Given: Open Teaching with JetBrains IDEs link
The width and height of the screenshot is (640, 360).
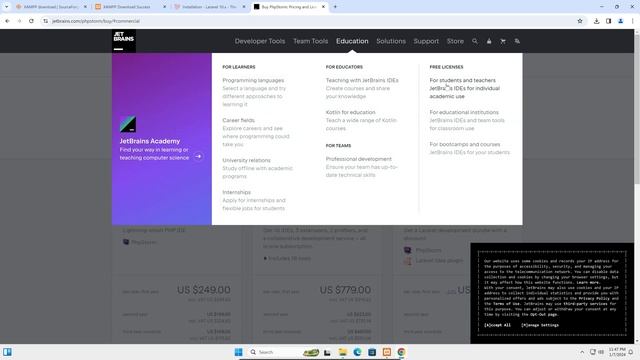Looking at the screenshot, I should pos(362,80).
